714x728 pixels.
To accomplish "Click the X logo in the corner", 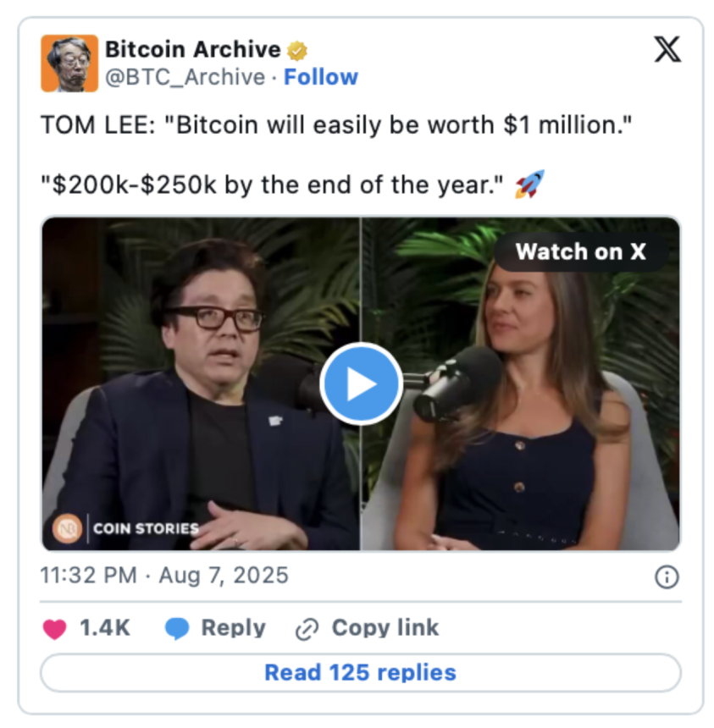I will tap(667, 49).
